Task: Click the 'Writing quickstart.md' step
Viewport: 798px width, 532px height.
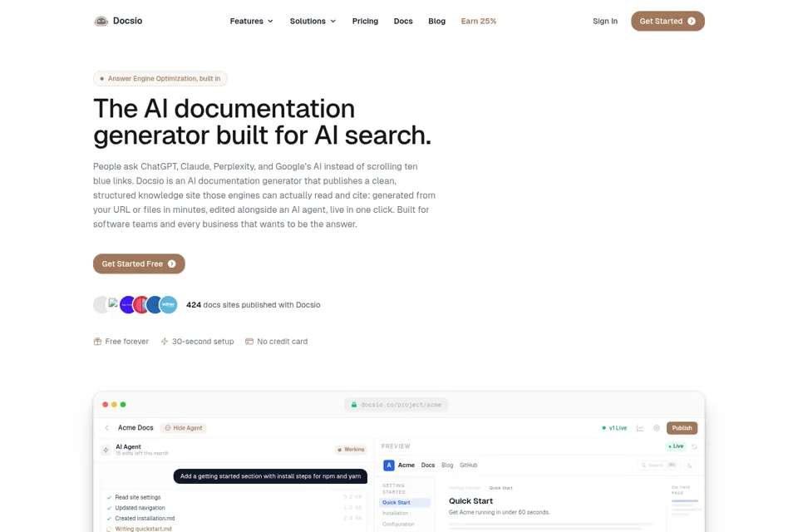Action: tap(143, 529)
